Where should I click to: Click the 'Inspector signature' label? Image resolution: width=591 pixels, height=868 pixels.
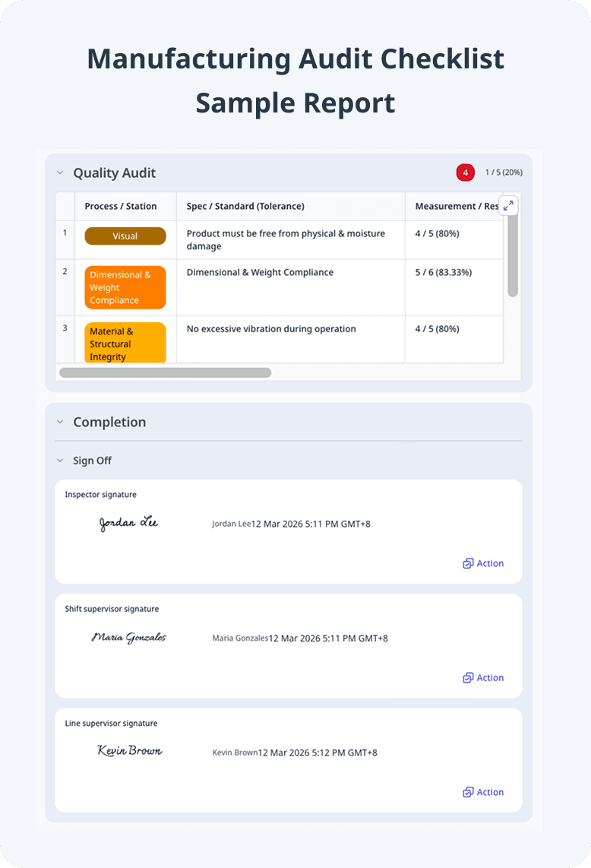pyautogui.click(x=101, y=494)
